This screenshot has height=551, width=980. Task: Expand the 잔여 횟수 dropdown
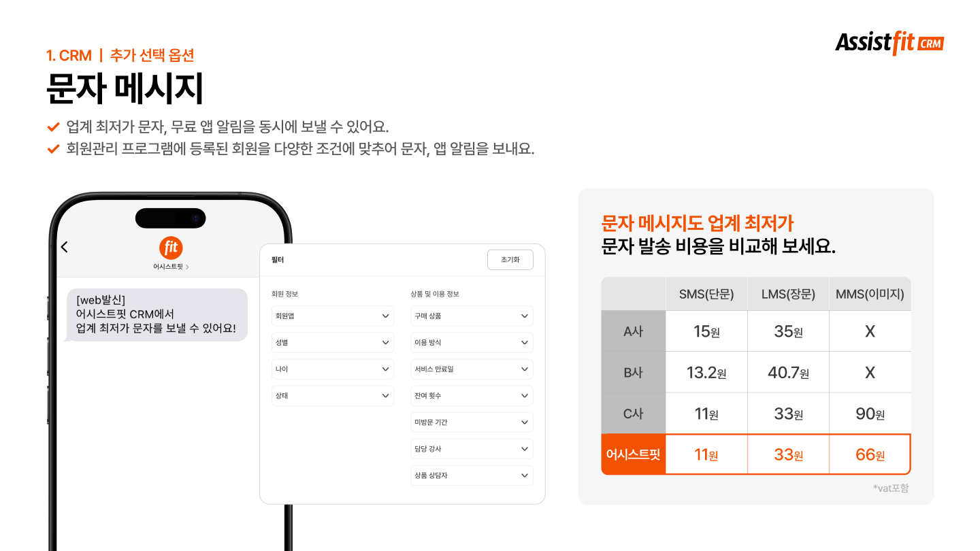click(471, 396)
